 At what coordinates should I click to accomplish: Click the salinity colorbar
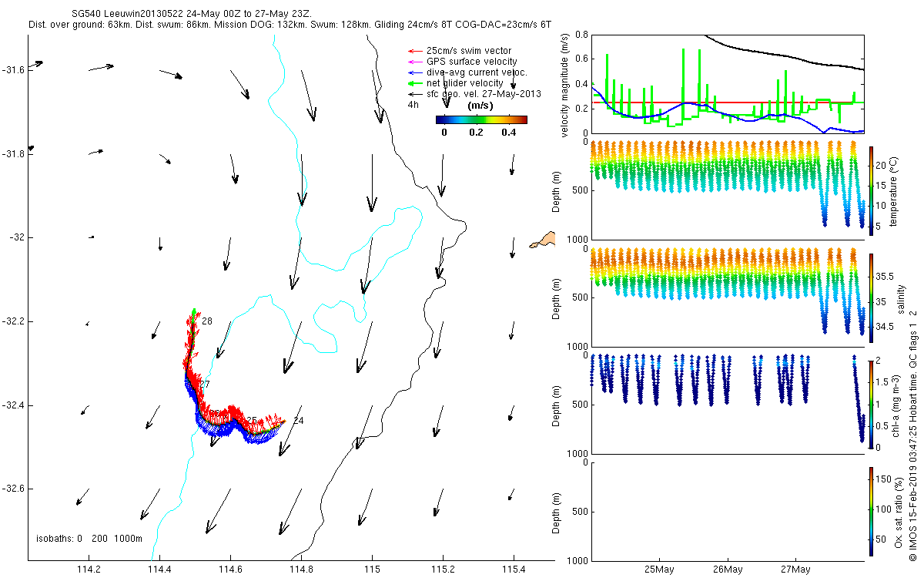[871, 297]
